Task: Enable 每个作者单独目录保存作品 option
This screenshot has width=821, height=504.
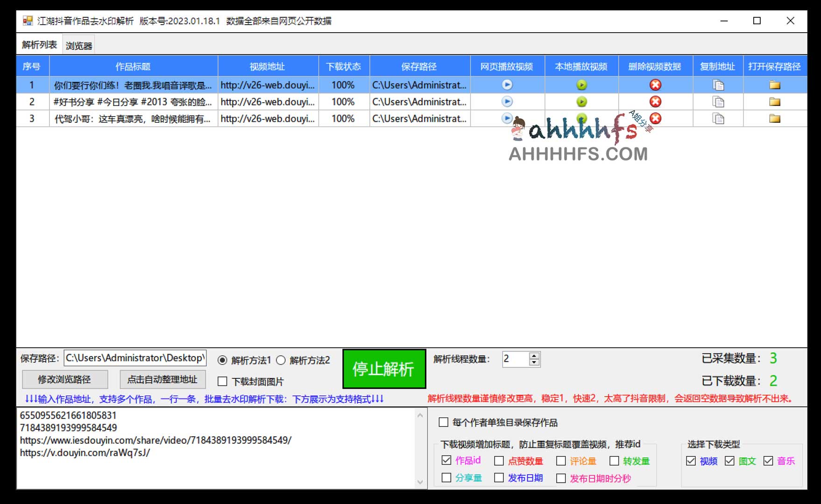Action: 444,422
